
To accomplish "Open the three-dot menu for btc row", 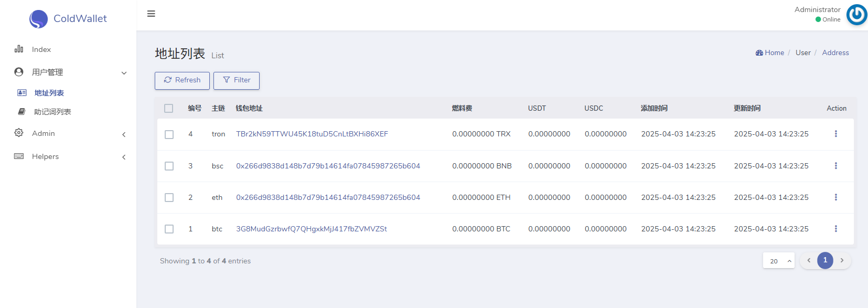I will pyautogui.click(x=835, y=229).
